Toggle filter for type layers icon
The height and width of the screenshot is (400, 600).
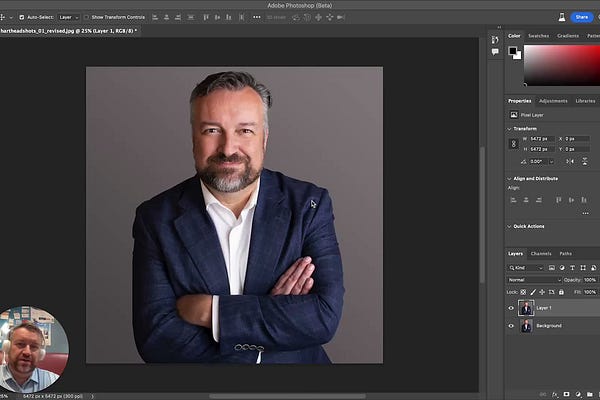point(572,268)
